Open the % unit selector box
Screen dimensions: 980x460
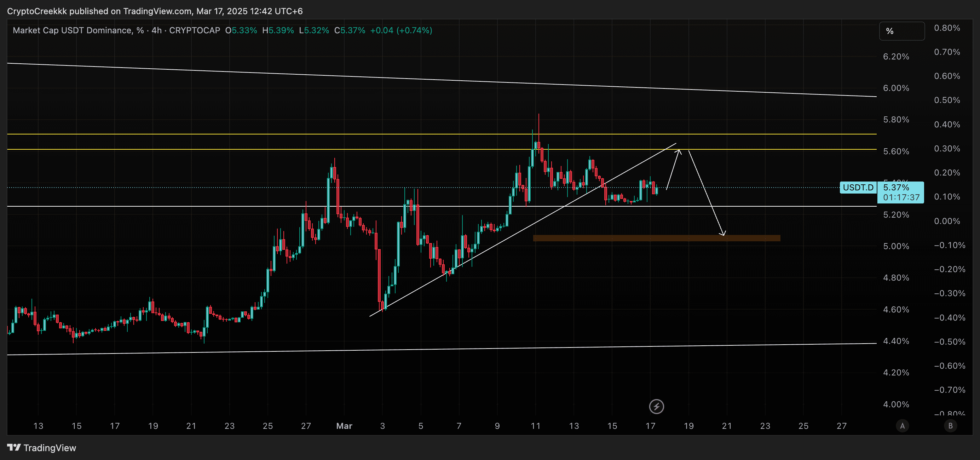click(x=901, y=31)
